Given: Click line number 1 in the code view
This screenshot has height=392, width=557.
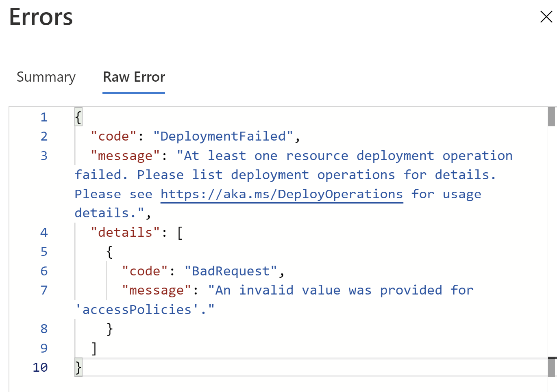Looking at the screenshot, I should coord(44,117).
